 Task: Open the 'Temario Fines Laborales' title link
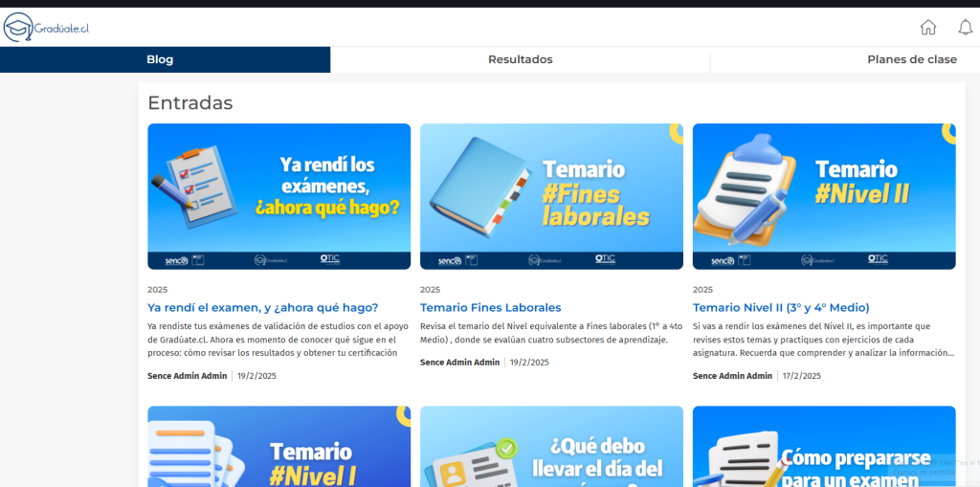point(490,307)
